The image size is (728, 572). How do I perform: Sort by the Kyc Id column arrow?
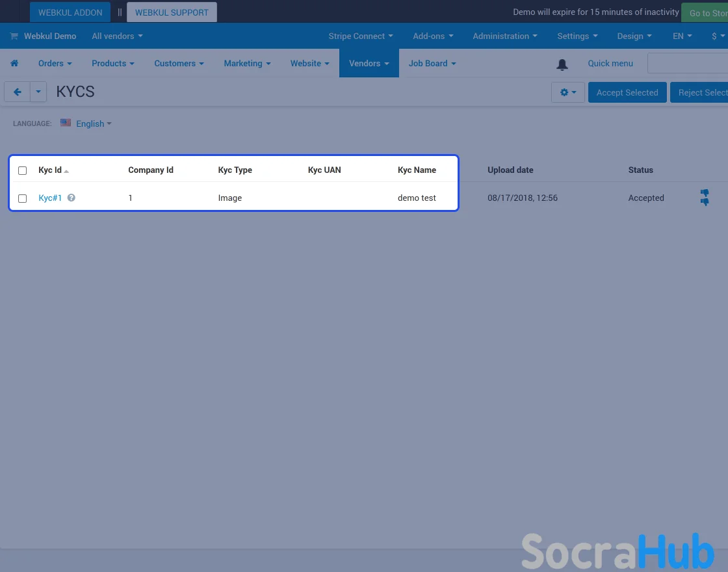coord(66,171)
